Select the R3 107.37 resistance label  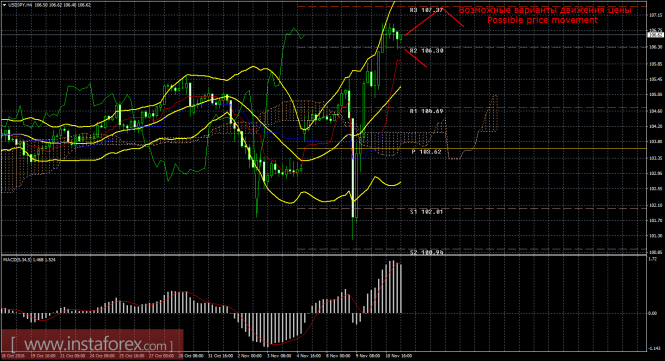tap(426, 10)
